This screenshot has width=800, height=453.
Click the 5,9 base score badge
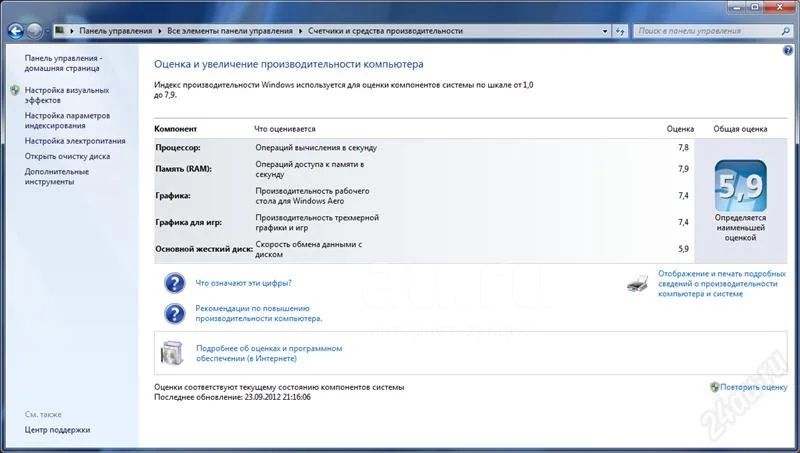point(740,186)
